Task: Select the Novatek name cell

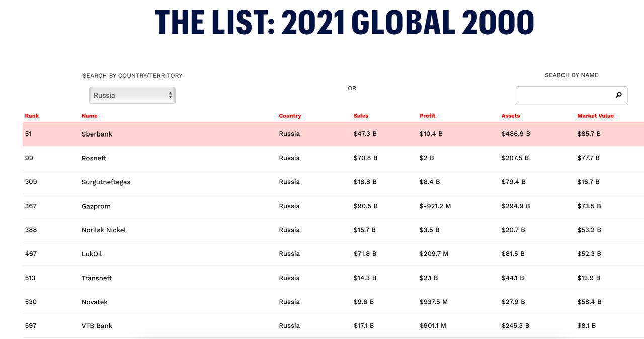Action: click(x=94, y=302)
